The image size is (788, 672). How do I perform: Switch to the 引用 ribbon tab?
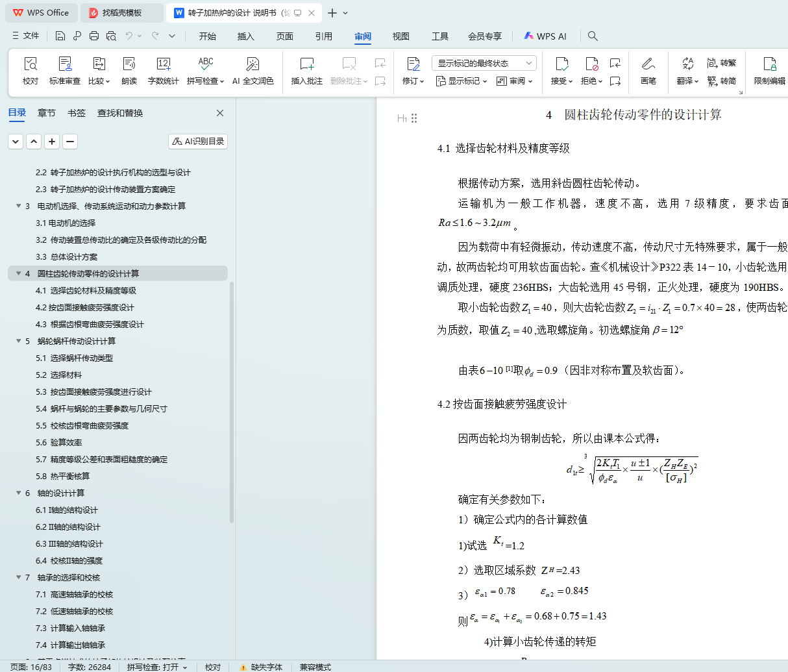tap(324, 36)
